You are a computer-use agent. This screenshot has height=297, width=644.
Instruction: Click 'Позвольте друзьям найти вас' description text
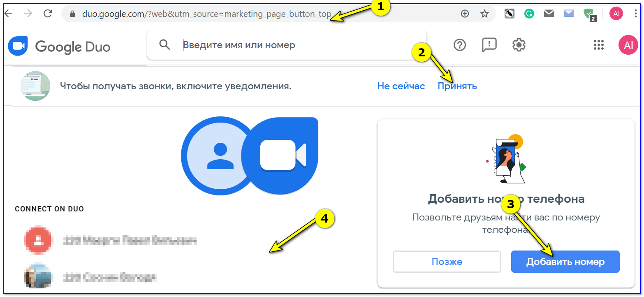(506, 223)
